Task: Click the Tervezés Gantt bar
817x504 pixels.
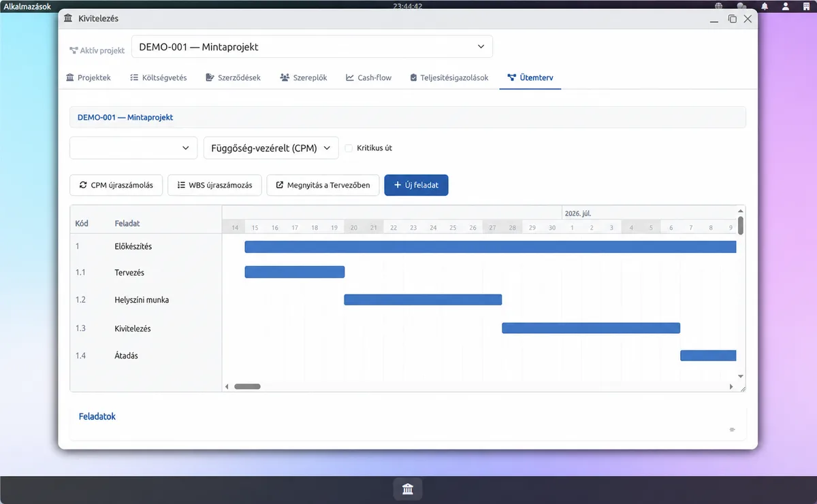Action: tap(295, 272)
